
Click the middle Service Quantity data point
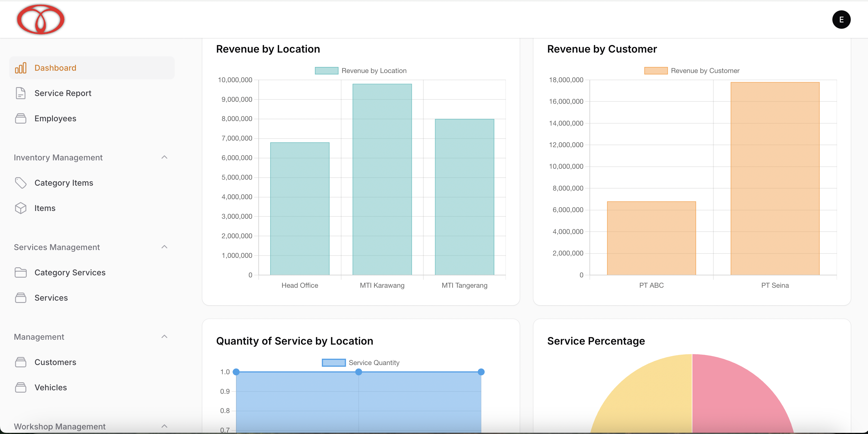click(x=358, y=372)
